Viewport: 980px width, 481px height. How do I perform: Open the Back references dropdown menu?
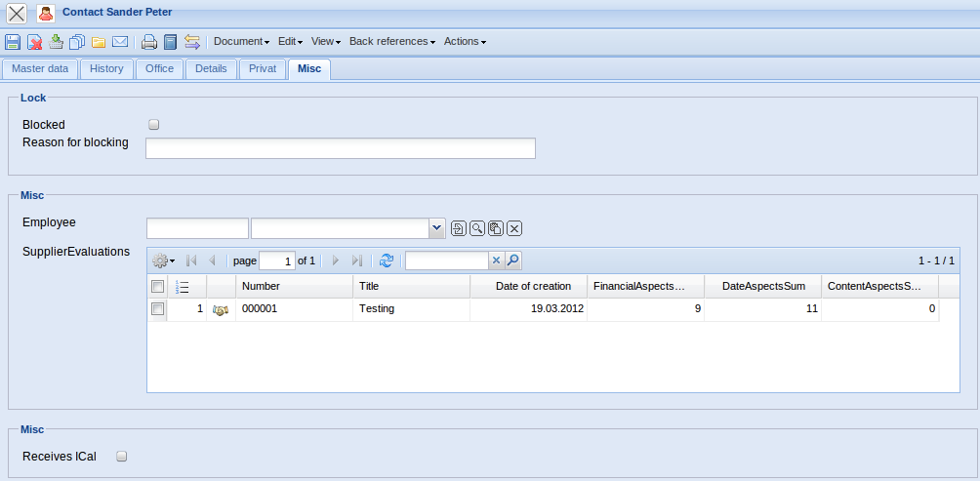(x=390, y=42)
